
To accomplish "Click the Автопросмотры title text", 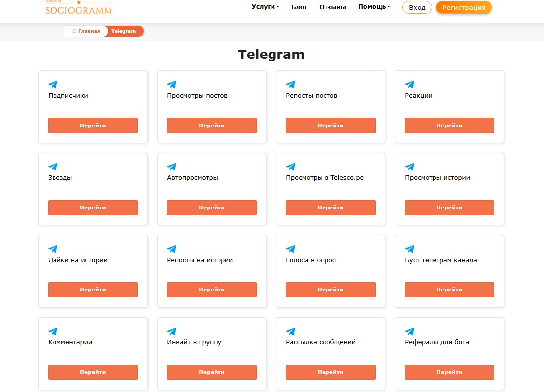I will (193, 177).
